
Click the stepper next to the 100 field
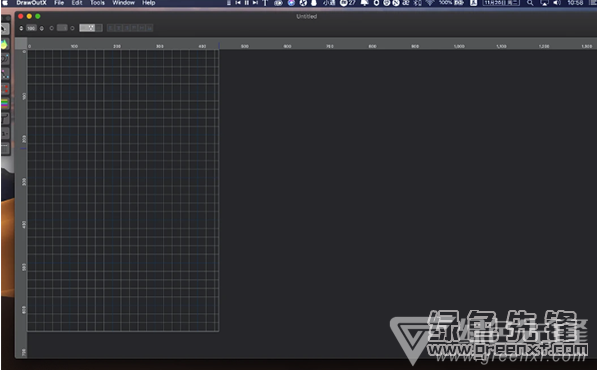pos(21,28)
